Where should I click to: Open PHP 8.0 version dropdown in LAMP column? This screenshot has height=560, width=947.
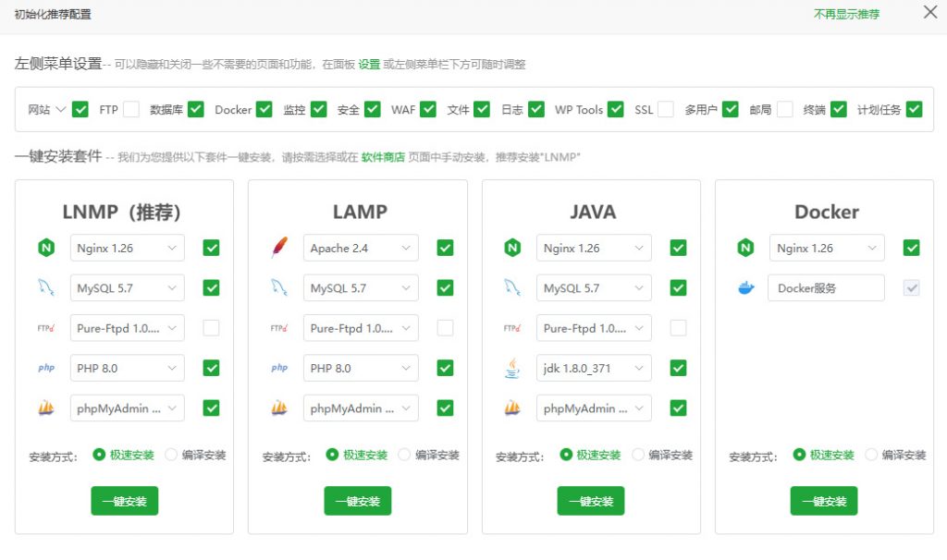[361, 368]
